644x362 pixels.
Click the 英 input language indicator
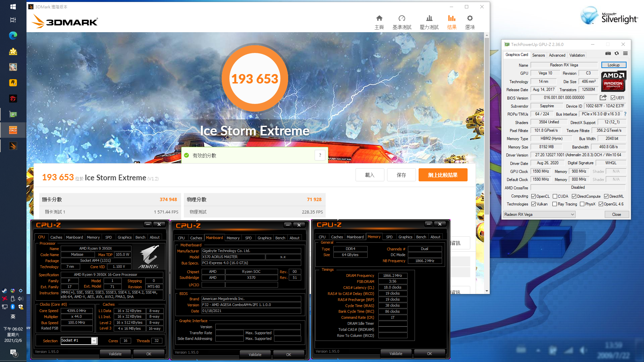coord(13,316)
